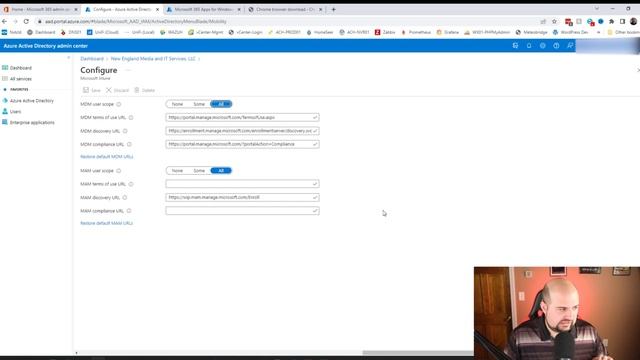
Task: Open the Prometheus bookmark
Action: click(x=416, y=32)
